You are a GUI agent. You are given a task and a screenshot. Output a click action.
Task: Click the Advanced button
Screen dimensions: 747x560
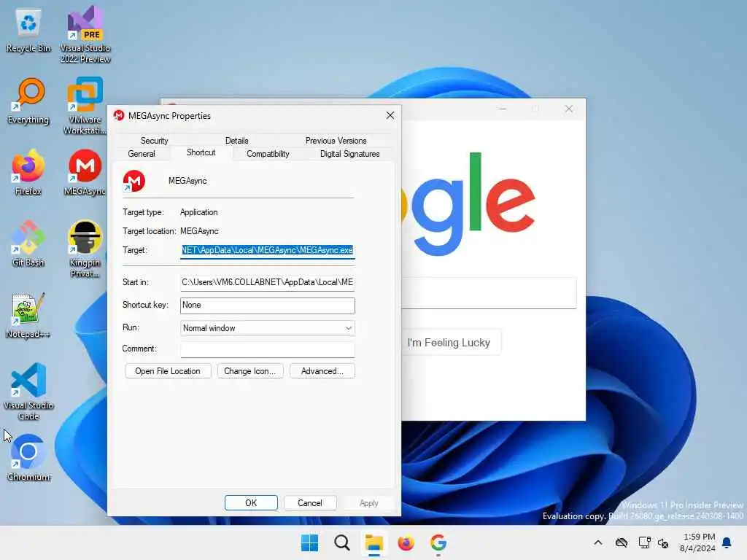tap(322, 371)
